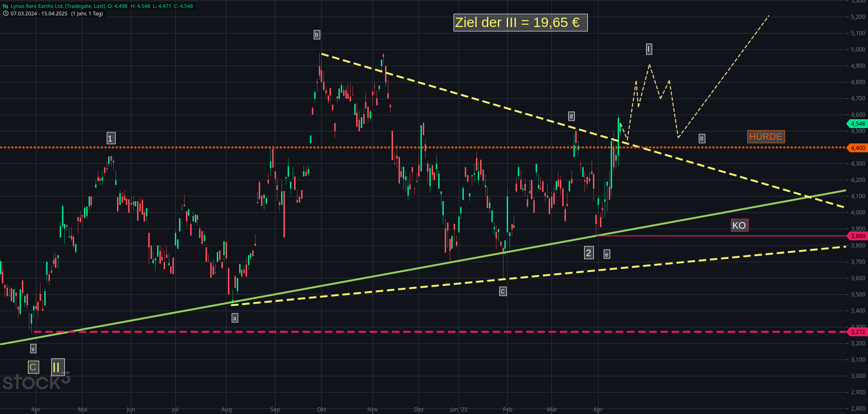This screenshot has width=868, height=414.
Task: Click the orange HÜRDE label
Action: click(765, 136)
